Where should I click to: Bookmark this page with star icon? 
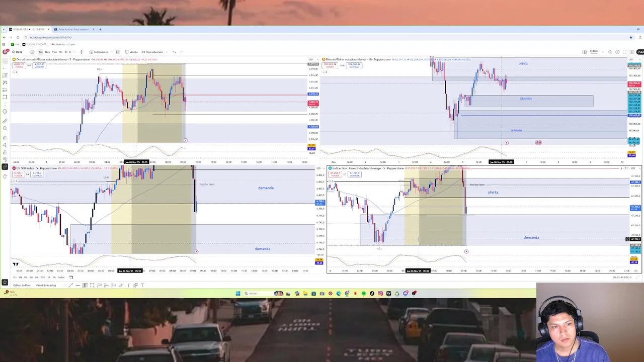pyautogui.click(x=630, y=37)
